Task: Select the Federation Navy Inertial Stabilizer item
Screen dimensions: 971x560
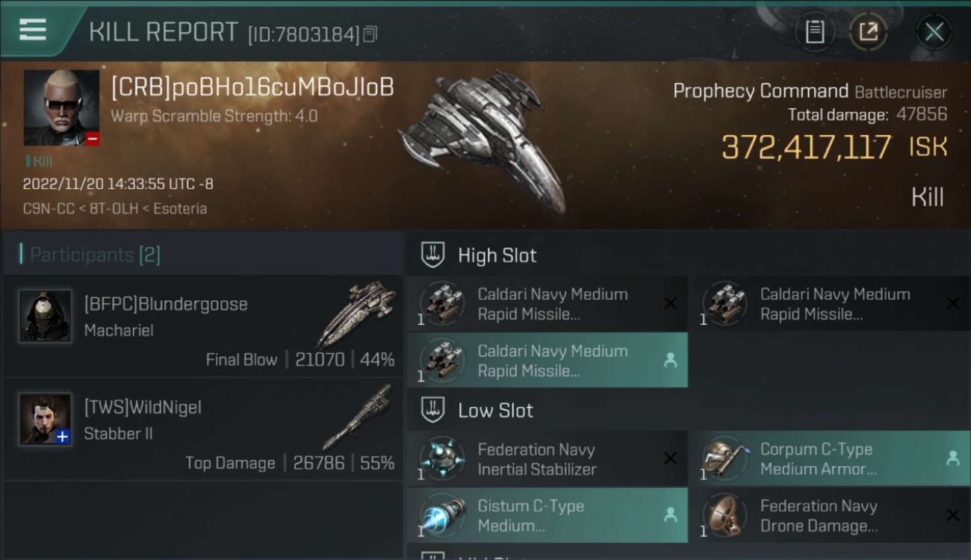Action: (x=547, y=459)
